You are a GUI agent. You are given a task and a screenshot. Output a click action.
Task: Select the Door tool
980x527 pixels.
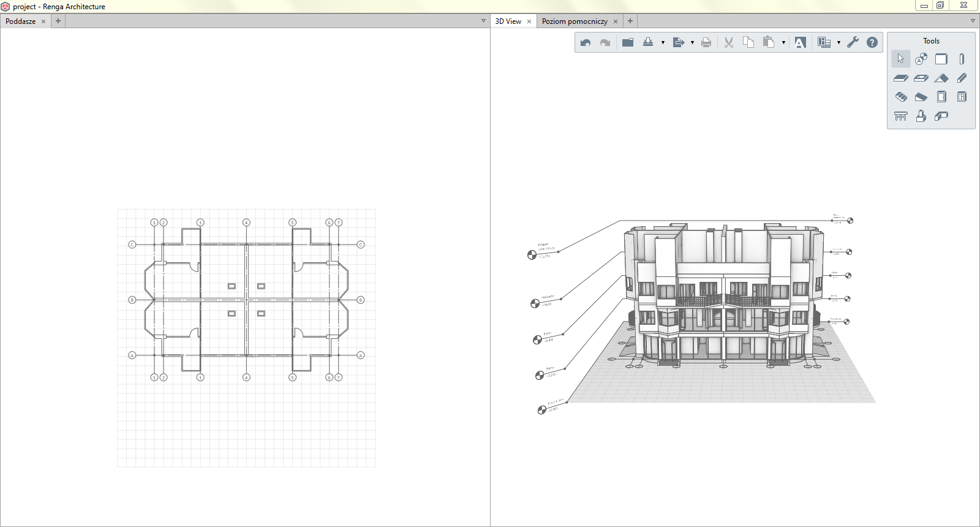point(941,97)
